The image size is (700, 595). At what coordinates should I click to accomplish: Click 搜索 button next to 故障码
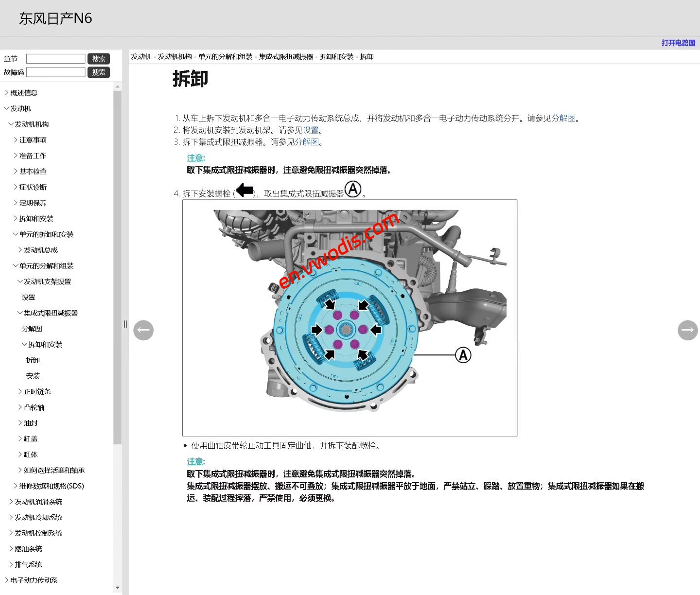(99, 72)
